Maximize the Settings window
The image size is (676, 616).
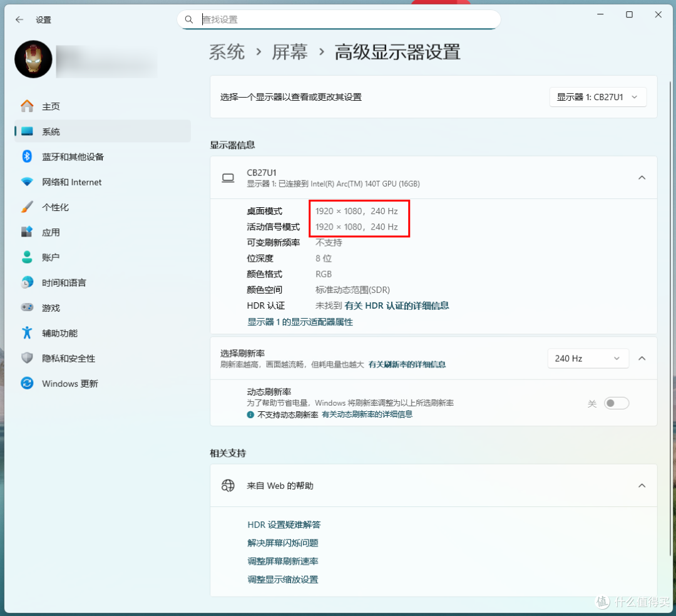point(629,14)
